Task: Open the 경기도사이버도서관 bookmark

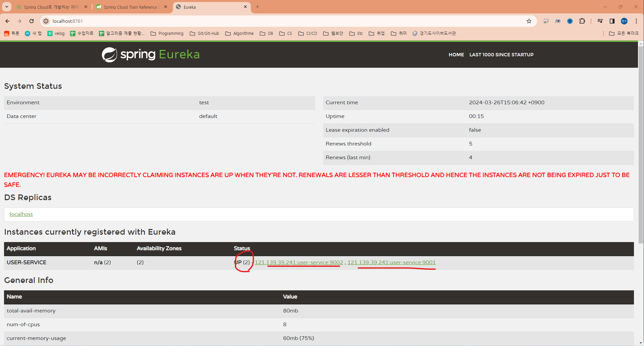Action: [434, 34]
